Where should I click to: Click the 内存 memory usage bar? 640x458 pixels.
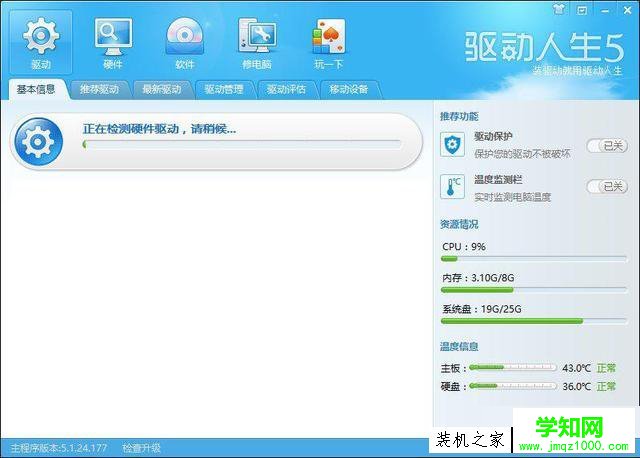point(534,290)
